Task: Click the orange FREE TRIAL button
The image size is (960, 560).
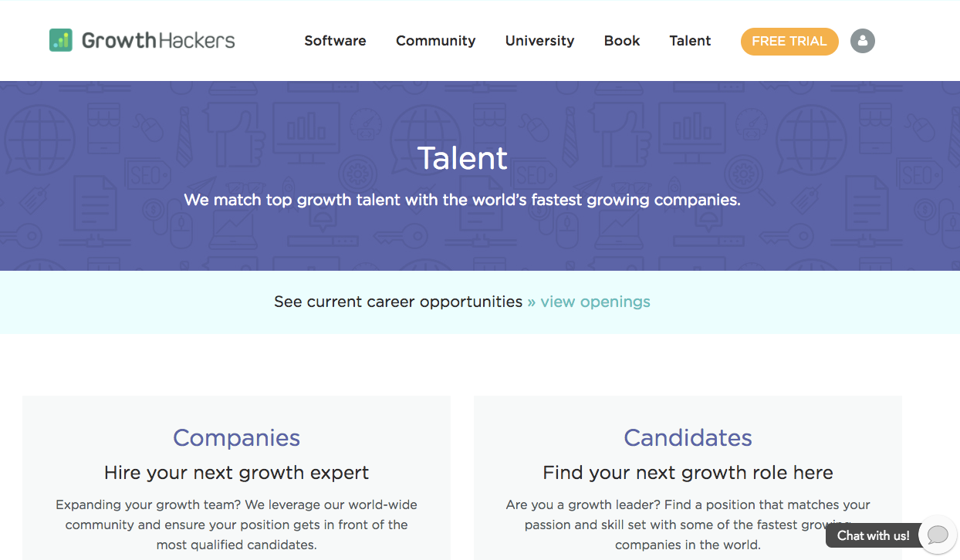Action: (x=789, y=42)
